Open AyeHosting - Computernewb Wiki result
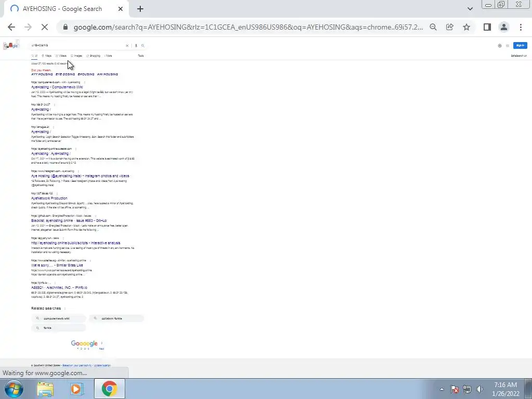Viewport: 532px width, 399px height. click(57, 87)
